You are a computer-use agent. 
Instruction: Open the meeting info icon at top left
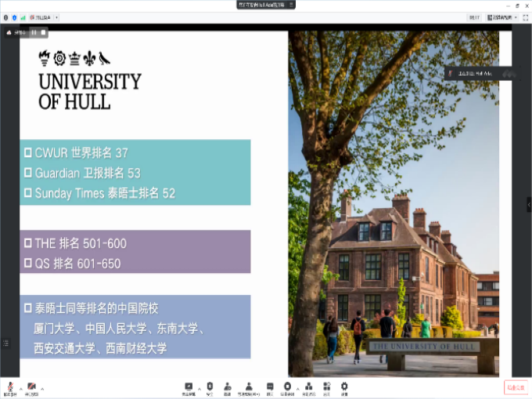point(6,17)
